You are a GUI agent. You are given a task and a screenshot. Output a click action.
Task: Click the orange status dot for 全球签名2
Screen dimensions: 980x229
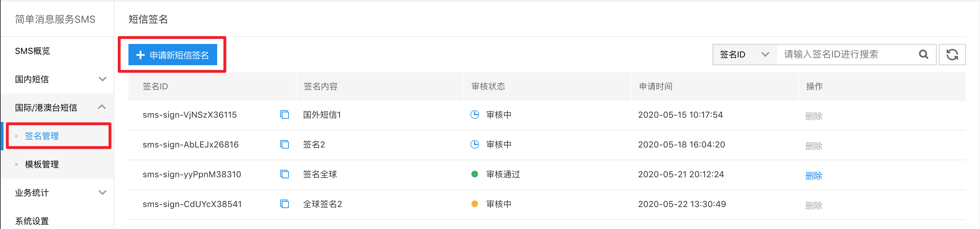(474, 204)
